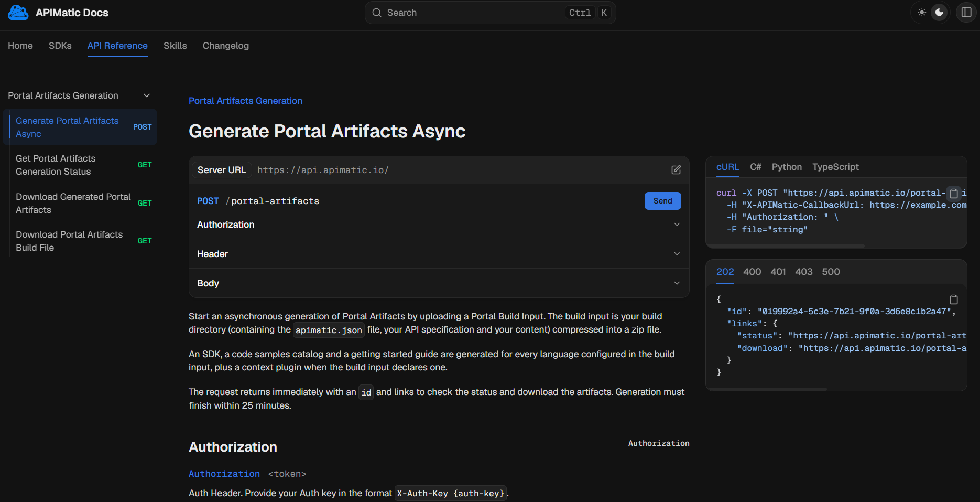This screenshot has height=502, width=980.
Task: Expand the Authorization section chevron
Action: [677, 225]
